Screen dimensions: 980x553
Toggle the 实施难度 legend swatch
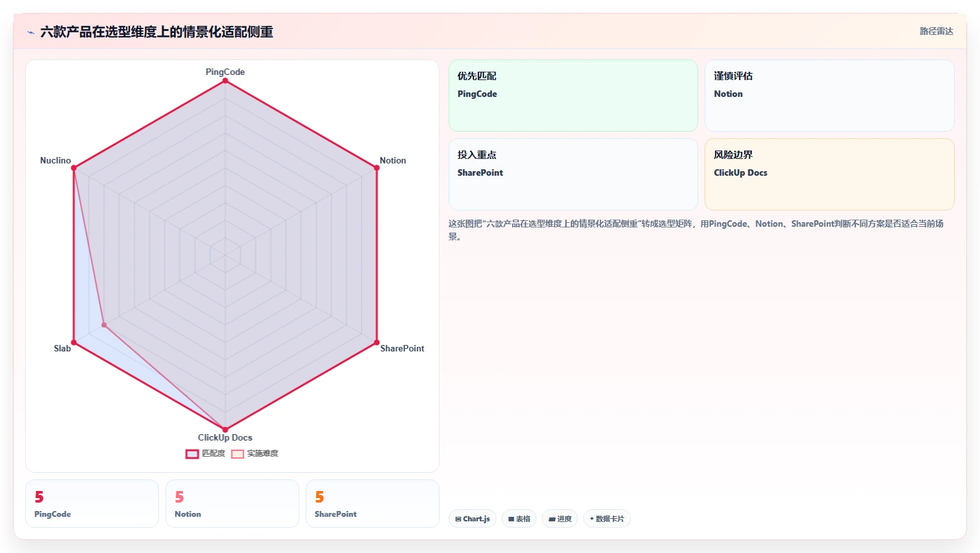[x=237, y=454]
